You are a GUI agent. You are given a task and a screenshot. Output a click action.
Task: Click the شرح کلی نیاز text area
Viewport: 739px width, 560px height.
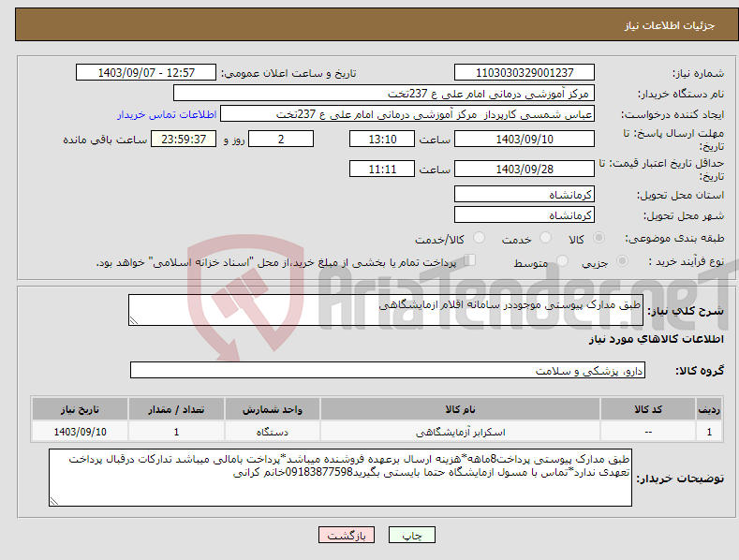pyautogui.click(x=386, y=310)
